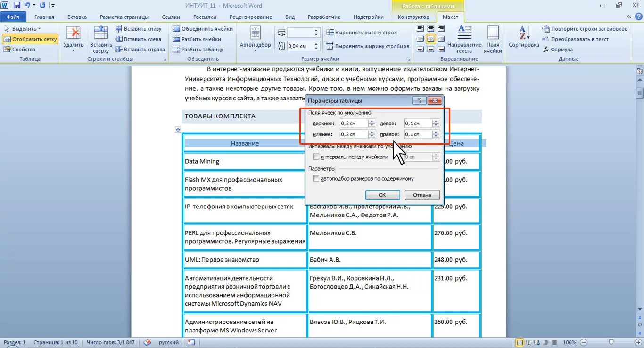Select align top left icon
Image resolution: width=644 pixels, height=348 pixels.
[420, 29]
